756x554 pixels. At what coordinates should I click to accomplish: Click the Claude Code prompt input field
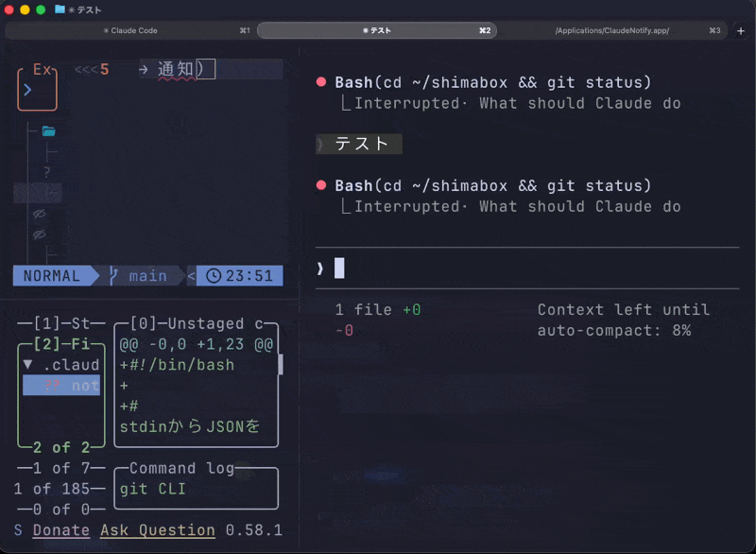coord(529,268)
